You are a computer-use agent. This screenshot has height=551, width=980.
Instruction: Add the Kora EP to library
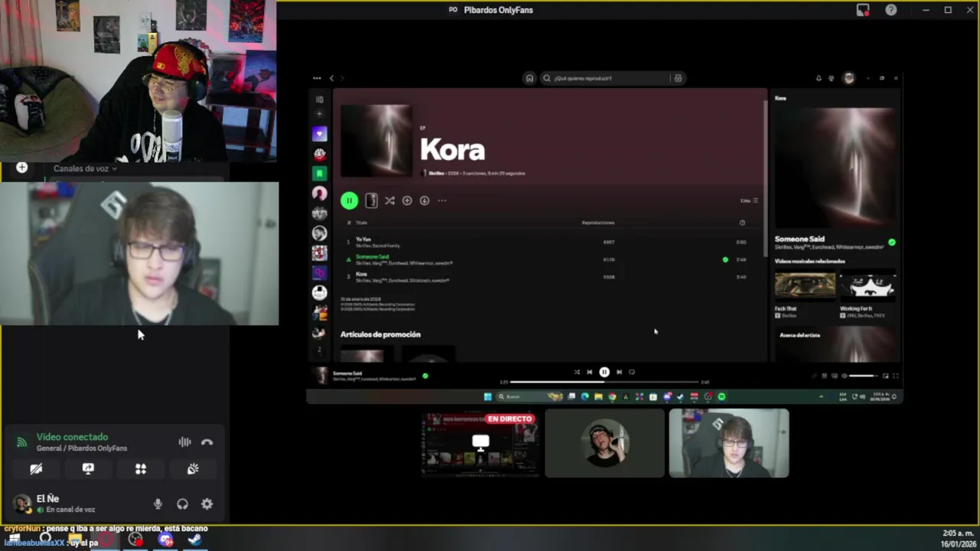pos(407,201)
